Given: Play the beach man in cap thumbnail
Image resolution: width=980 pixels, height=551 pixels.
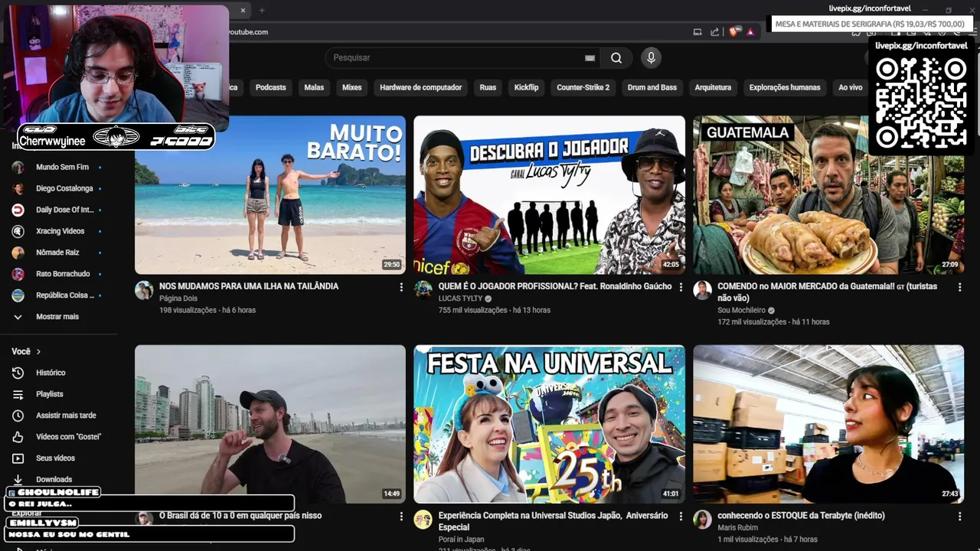Looking at the screenshot, I should 270,424.
